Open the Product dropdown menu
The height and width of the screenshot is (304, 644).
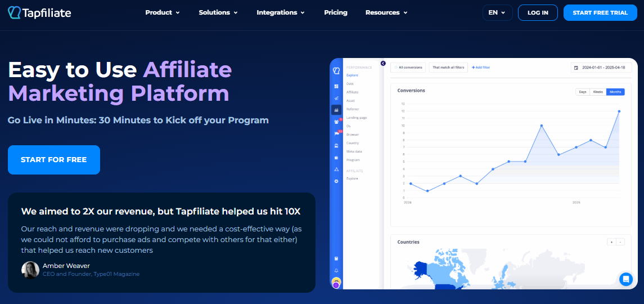[163, 13]
